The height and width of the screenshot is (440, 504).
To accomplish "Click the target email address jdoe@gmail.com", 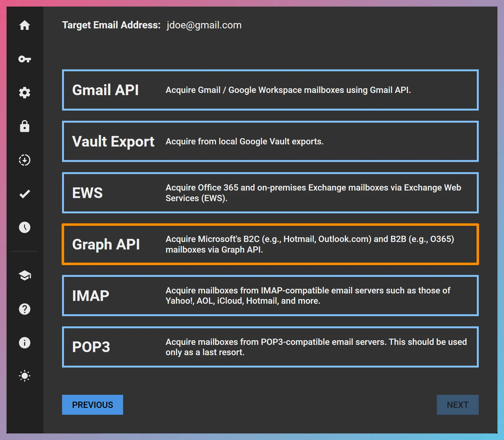I will (203, 25).
